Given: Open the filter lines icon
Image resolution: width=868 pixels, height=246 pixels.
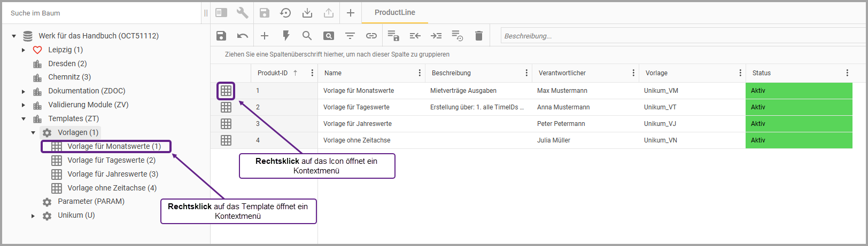Looking at the screenshot, I should tap(350, 36).
